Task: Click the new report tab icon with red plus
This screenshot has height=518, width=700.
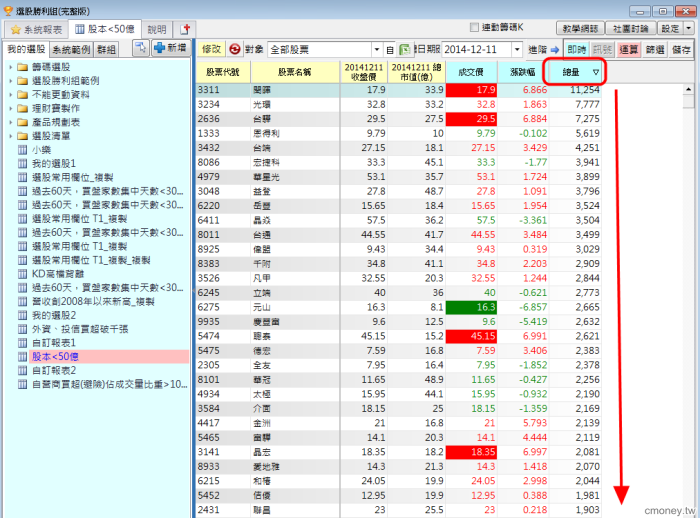Action: (185, 29)
